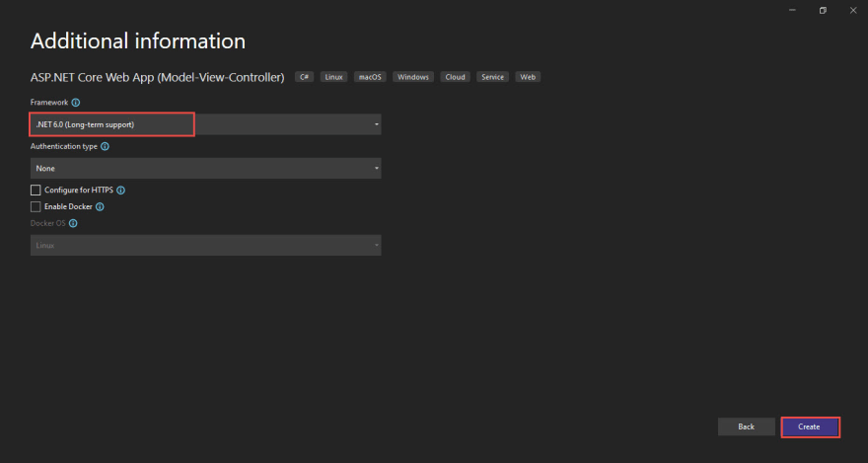Image resolution: width=868 pixels, height=463 pixels.
Task: Click the Configure for HTTPS info icon
Action: 120,190
